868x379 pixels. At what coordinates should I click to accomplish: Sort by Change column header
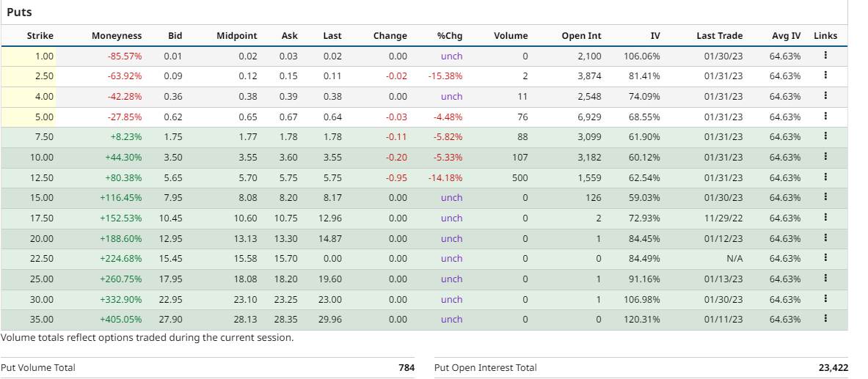390,36
